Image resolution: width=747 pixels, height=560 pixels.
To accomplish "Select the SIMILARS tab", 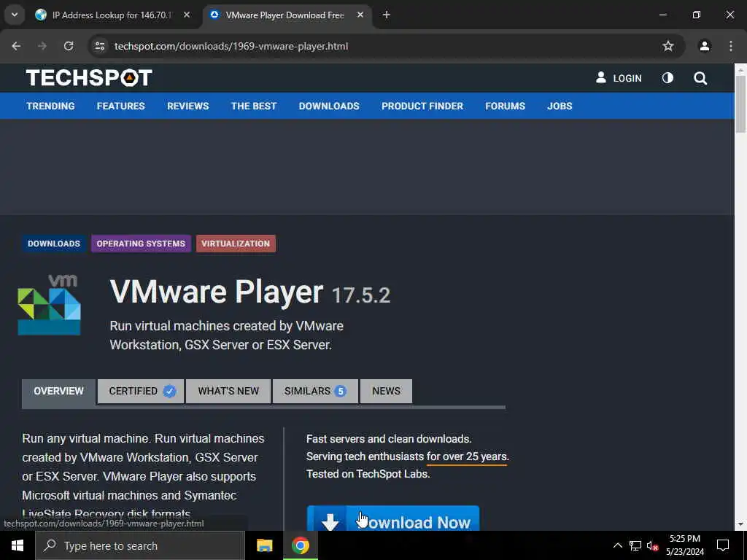I will [315, 391].
